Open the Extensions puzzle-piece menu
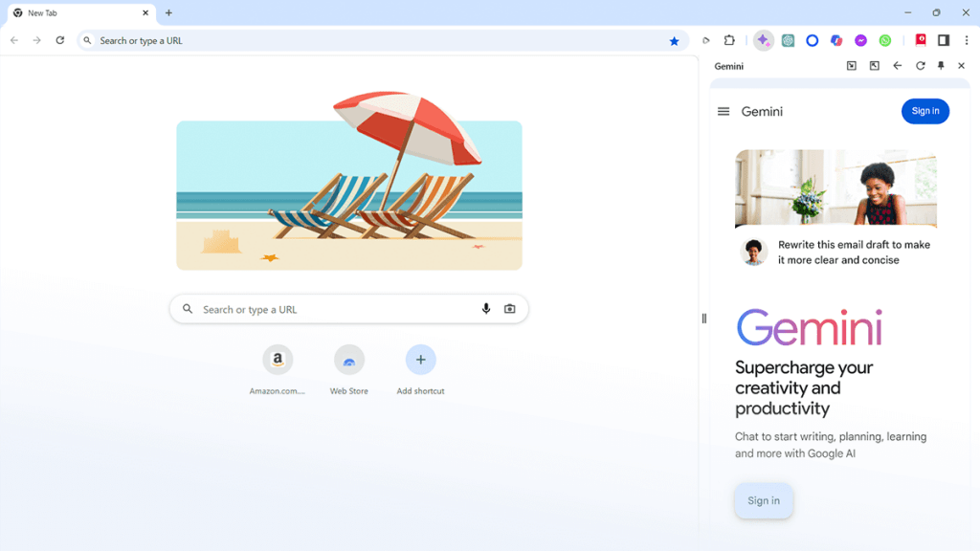Screen dimensions: 980x551 [x=729, y=40]
